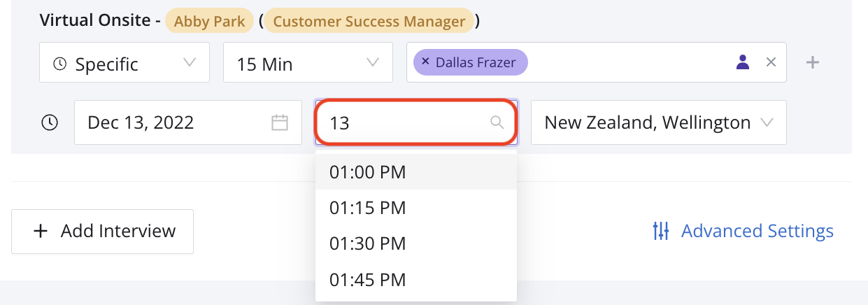Click the clock icon left of date
The height and width of the screenshot is (305, 868).
click(50, 122)
